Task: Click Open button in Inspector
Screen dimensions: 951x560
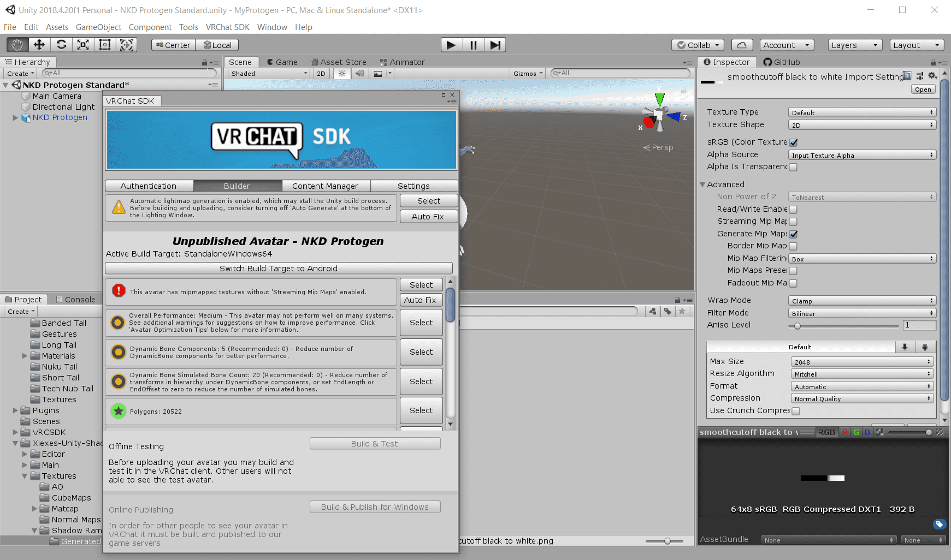Action: click(923, 90)
